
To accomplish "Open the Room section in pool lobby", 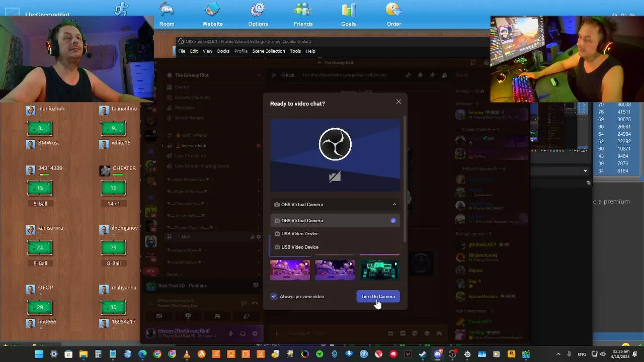I will pos(167,15).
